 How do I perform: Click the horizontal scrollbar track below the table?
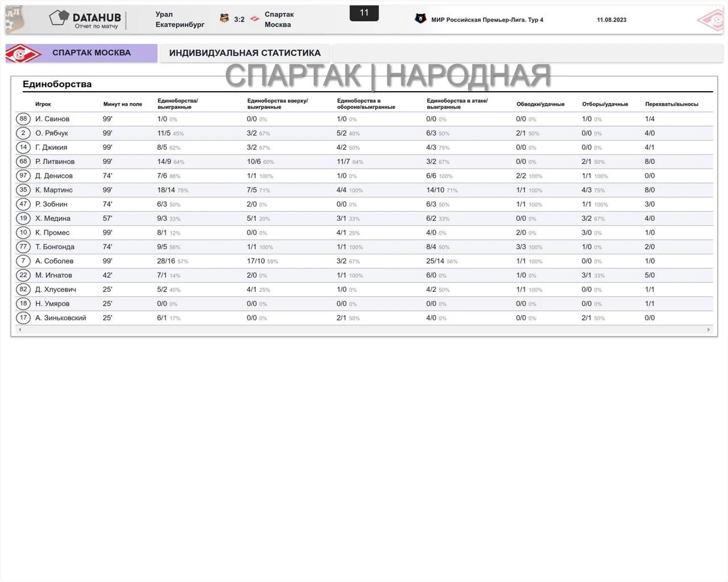click(x=364, y=330)
